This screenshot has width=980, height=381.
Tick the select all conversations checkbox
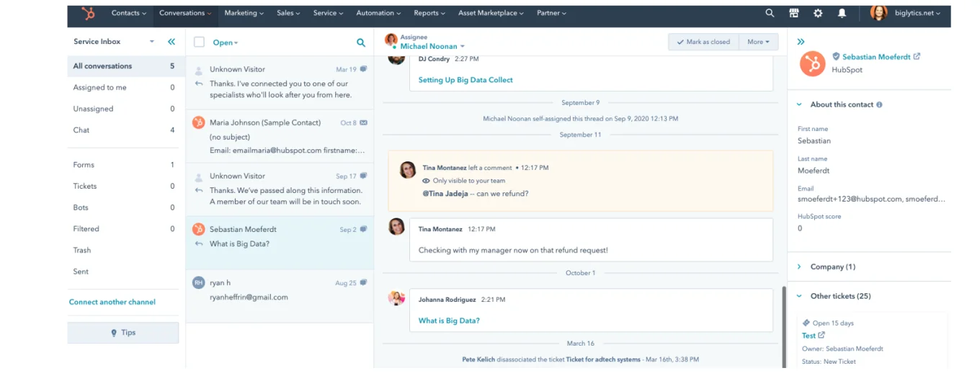pyautogui.click(x=200, y=42)
